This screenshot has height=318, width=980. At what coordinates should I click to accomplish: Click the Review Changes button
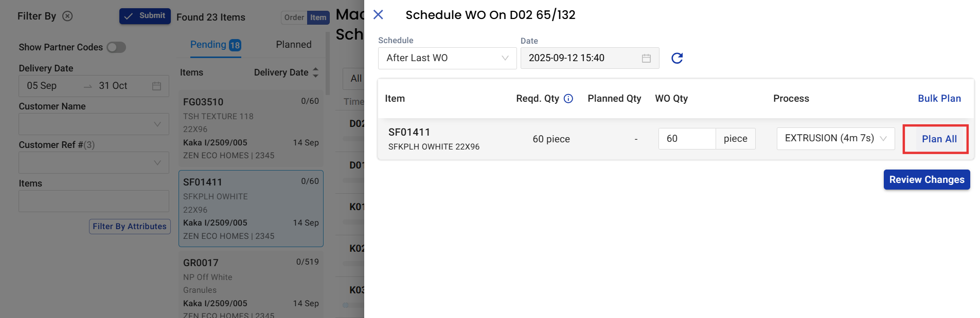pos(926,180)
